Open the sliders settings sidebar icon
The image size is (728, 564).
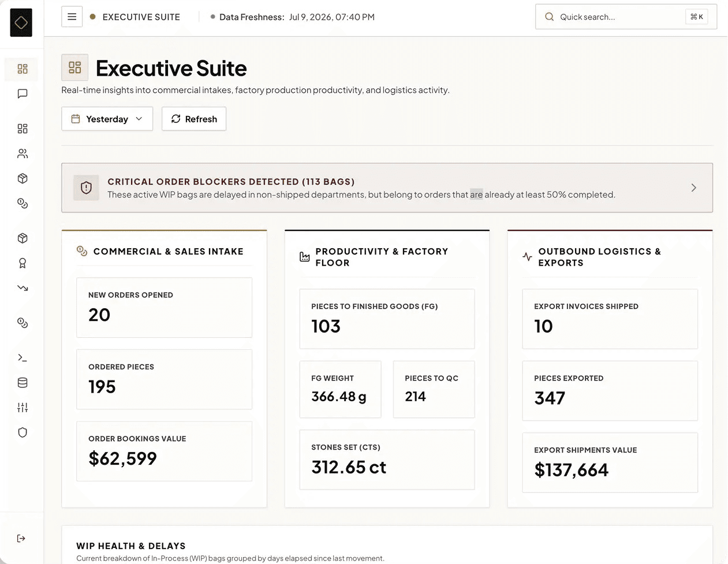tap(23, 408)
